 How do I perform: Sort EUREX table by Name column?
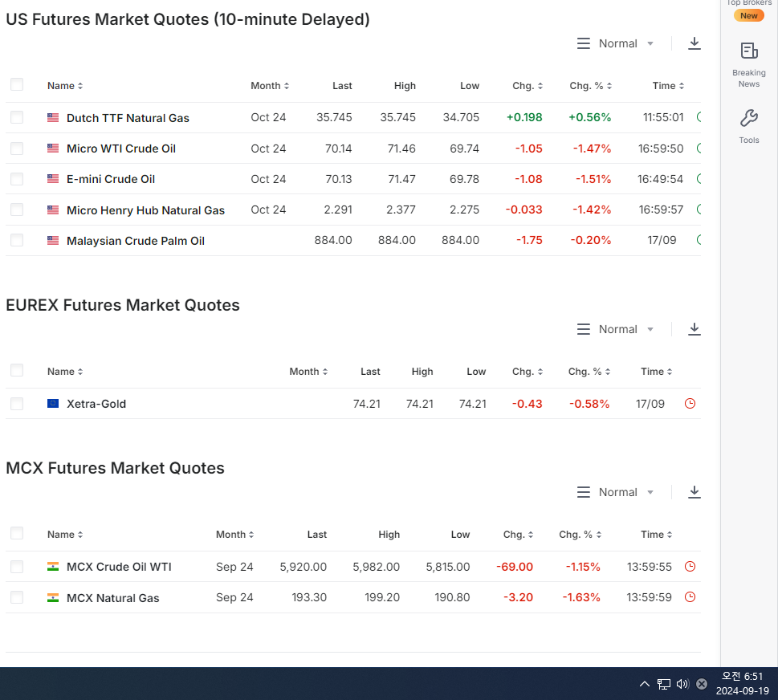tap(65, 372)
